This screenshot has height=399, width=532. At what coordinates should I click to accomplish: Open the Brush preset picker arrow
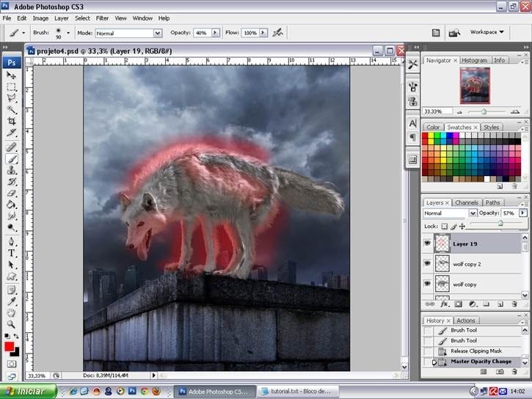tap(68, 33)
